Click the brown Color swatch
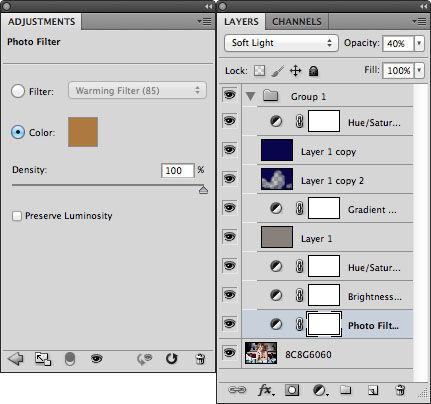This screenshot has height=404, width=431. click(x=83, y=132)
